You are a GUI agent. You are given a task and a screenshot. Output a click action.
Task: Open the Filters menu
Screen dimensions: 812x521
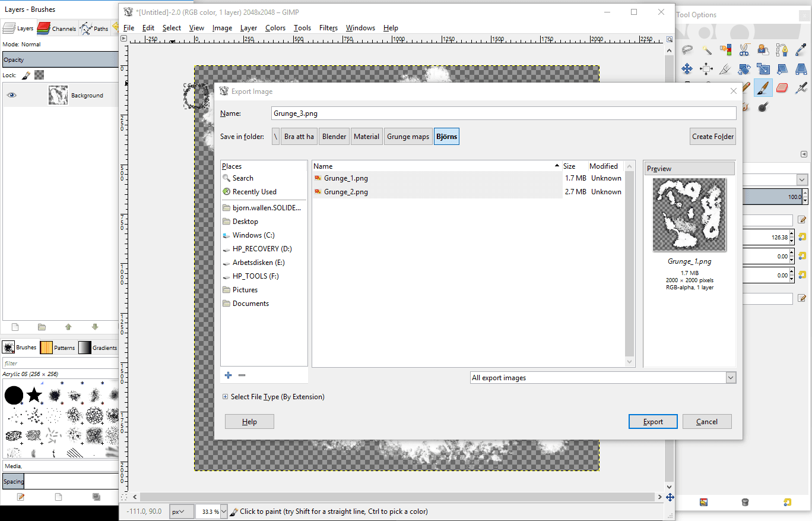coord(328,28)
